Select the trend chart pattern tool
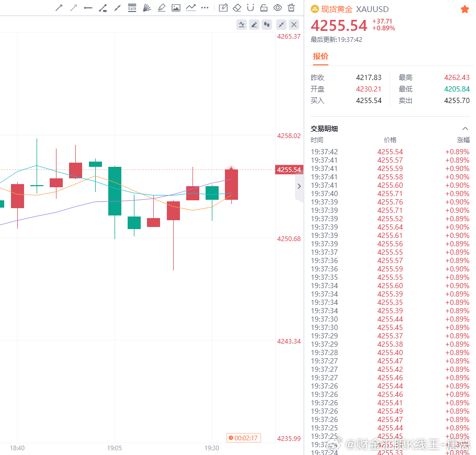Viewport: 476px width, 455px height. 190,8
